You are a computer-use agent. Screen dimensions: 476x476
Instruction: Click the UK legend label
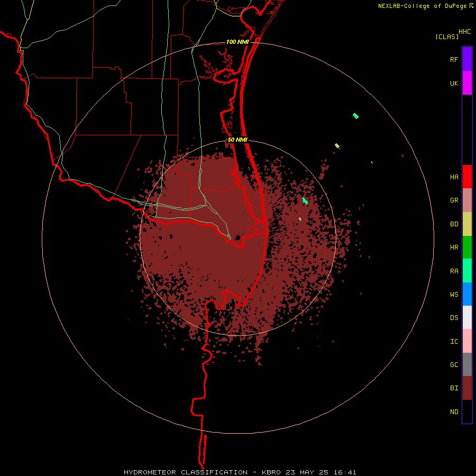click(454, 84)
